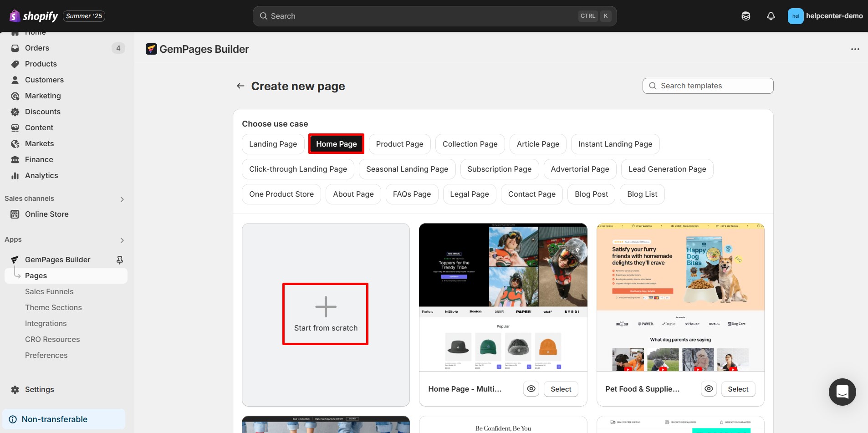
Task: Open Shopify notifications bell
Action: click(771, 16)
